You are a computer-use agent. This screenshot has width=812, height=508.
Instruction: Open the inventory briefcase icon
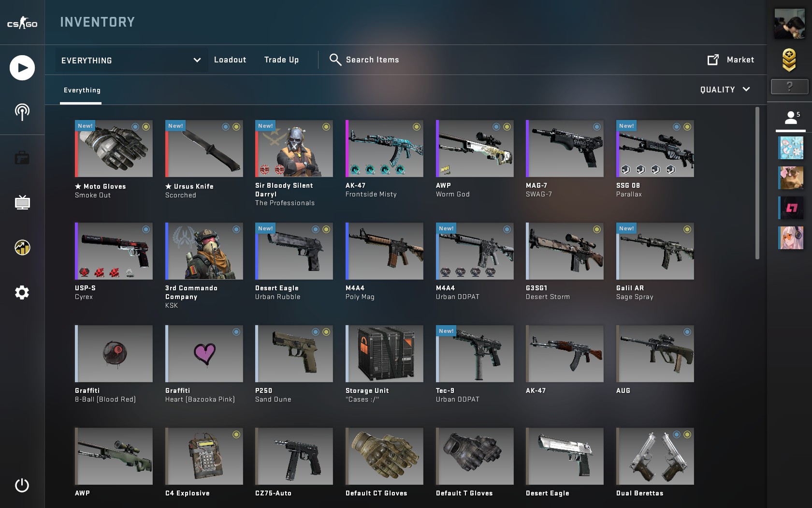tap(22, 158)
